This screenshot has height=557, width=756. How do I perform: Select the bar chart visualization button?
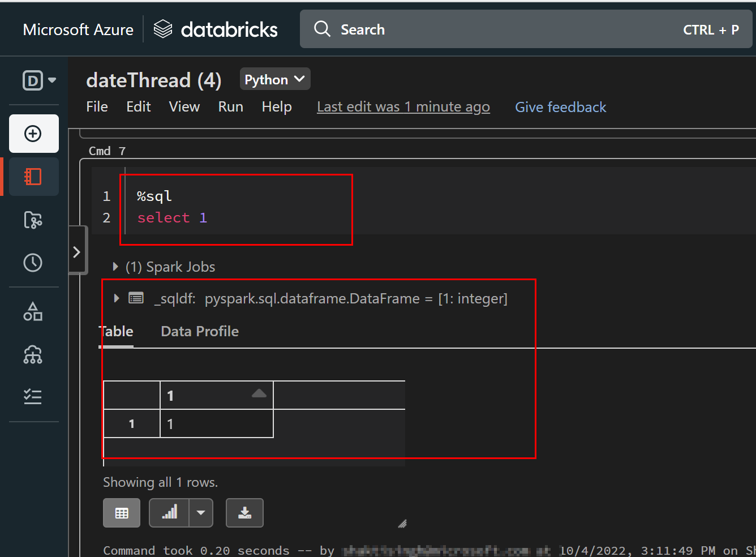[x=169, y=513]
